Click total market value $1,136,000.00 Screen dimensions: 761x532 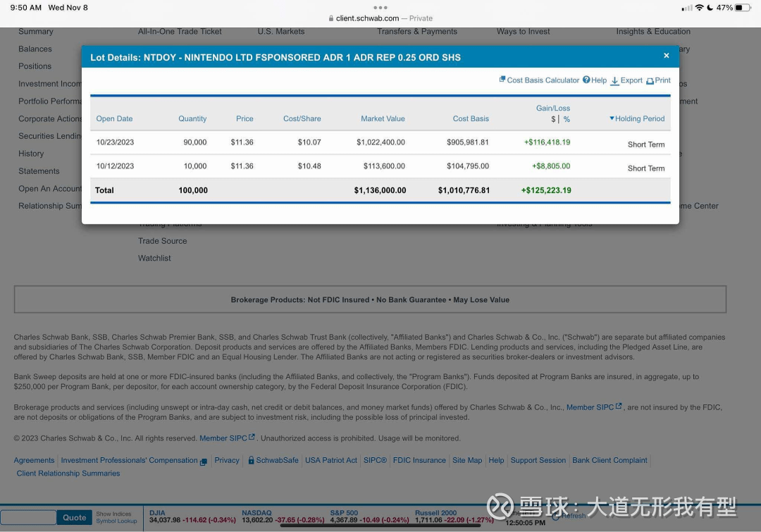(x=380, y=190)
